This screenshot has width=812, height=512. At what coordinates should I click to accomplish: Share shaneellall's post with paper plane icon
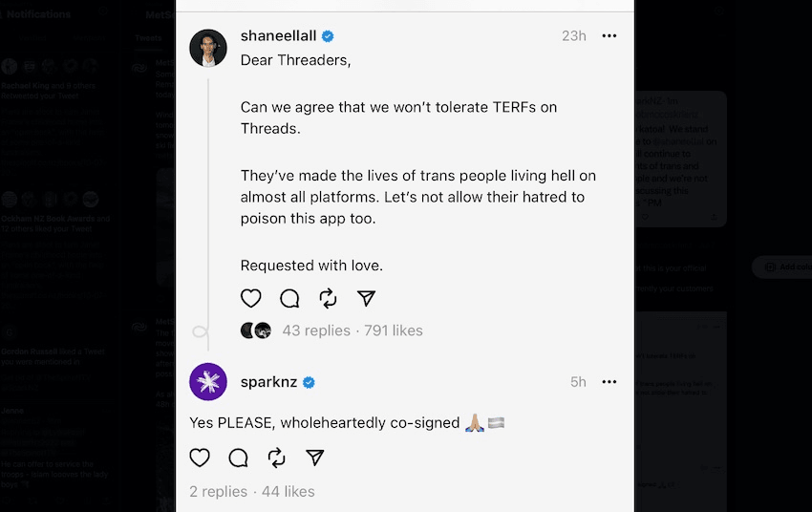click(x=366, y=299)
